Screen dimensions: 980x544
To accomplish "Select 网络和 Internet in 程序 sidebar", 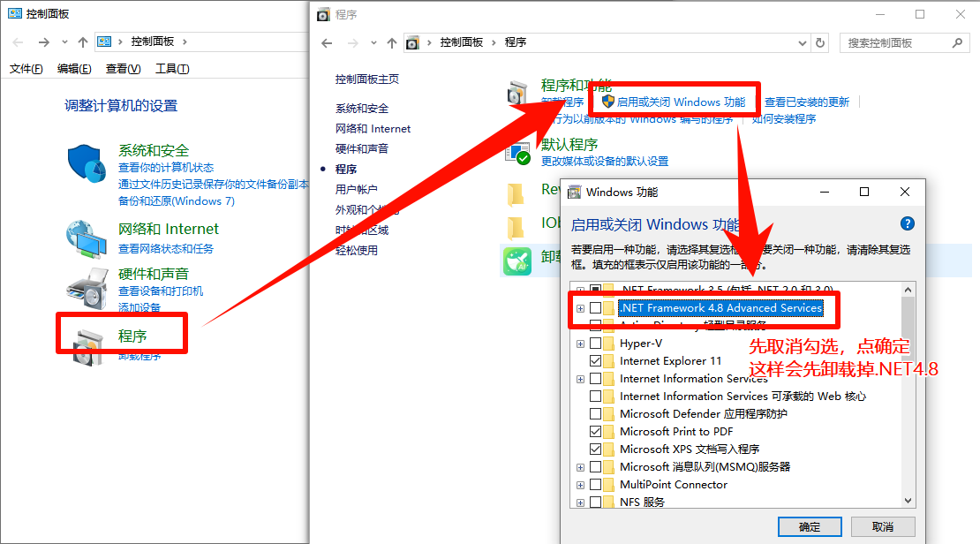I will point(373,128).
